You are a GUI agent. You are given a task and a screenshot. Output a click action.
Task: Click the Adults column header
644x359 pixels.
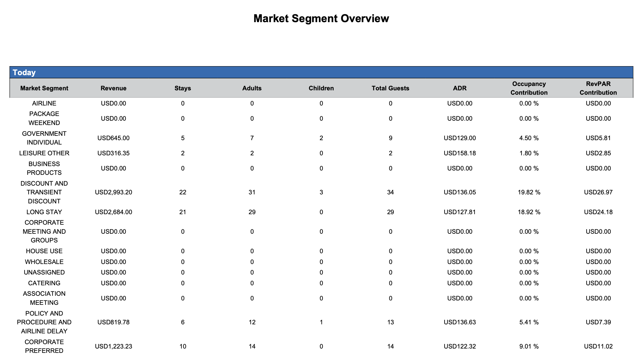click(252, 88)
